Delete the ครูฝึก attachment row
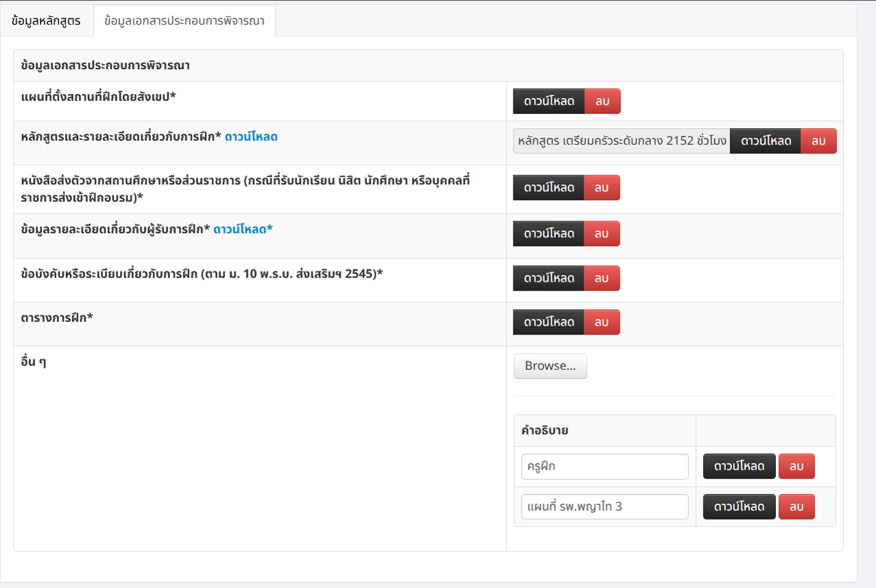Viewport: 876px width, 588px height. [x=796, y=466]
